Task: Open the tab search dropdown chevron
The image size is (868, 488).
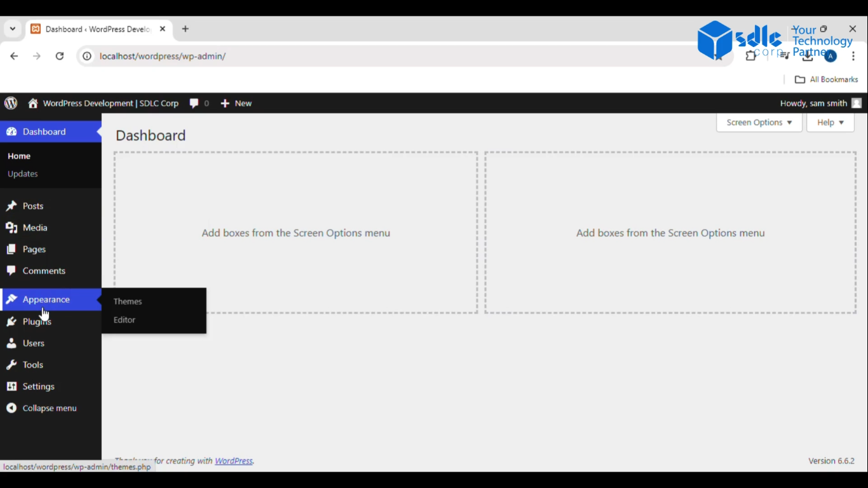Action: pyautogui.click(x=12, y=29)
